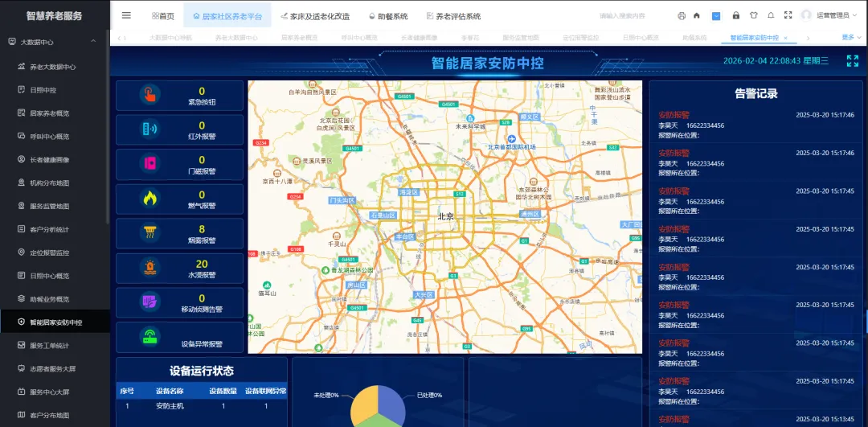Collapse the sidebar with the hamburger icon
Screen dimensions: 868x427
point(126,15)
